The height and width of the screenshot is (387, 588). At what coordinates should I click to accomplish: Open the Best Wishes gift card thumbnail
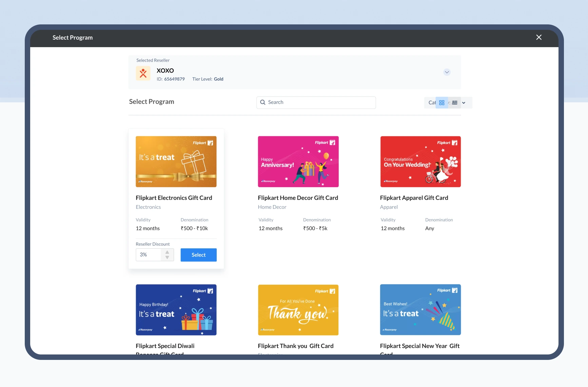click(420, 310)
